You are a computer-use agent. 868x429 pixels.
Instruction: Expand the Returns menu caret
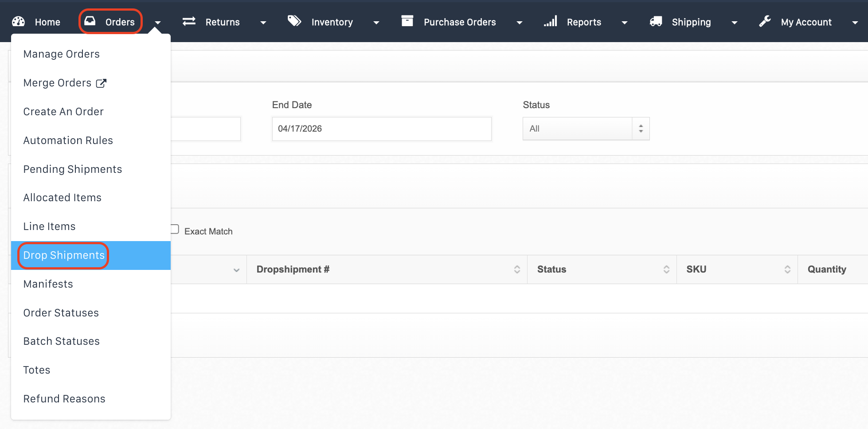263,23
